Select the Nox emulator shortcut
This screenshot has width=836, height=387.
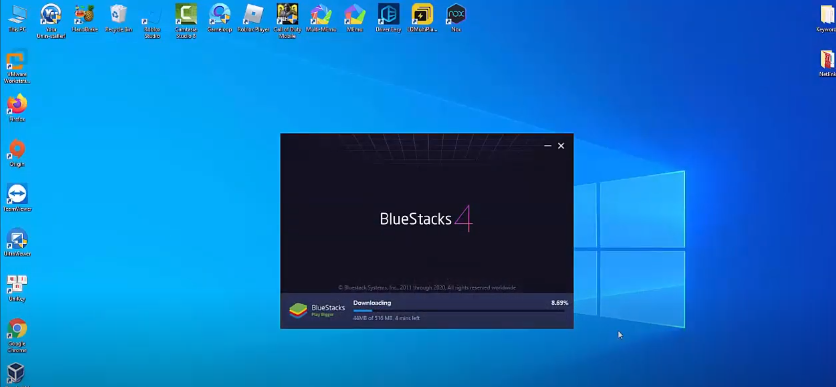[456, 18]
